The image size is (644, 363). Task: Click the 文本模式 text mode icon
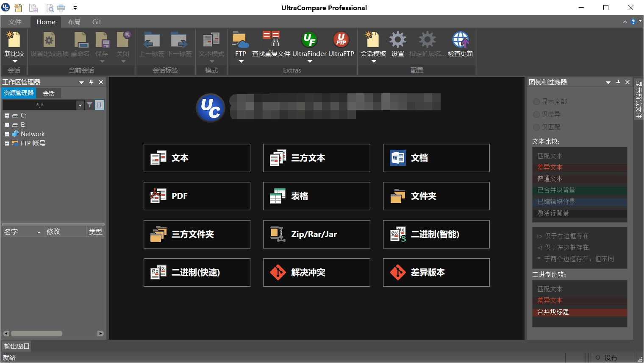point(211,40)
